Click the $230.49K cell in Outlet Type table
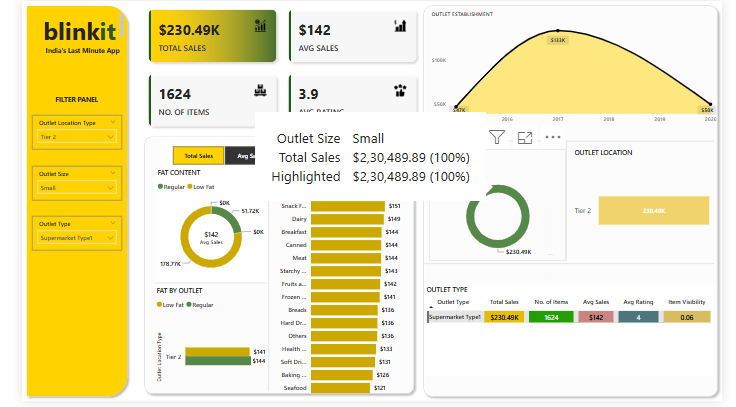This screenshot has height=407, width=736. point(504,317)
